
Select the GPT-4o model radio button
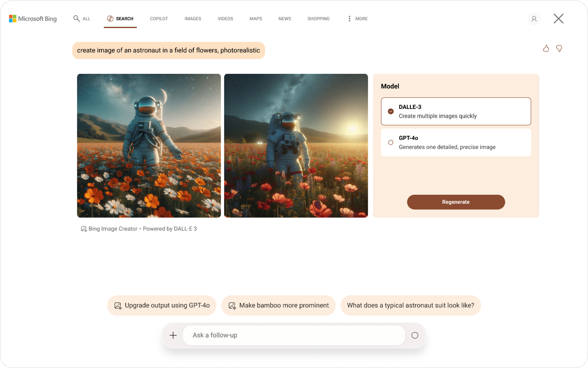[390, 142]
